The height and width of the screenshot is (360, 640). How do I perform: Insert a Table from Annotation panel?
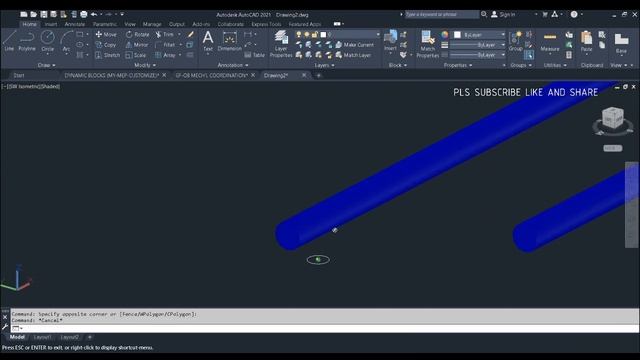click(x=254, y=55)
